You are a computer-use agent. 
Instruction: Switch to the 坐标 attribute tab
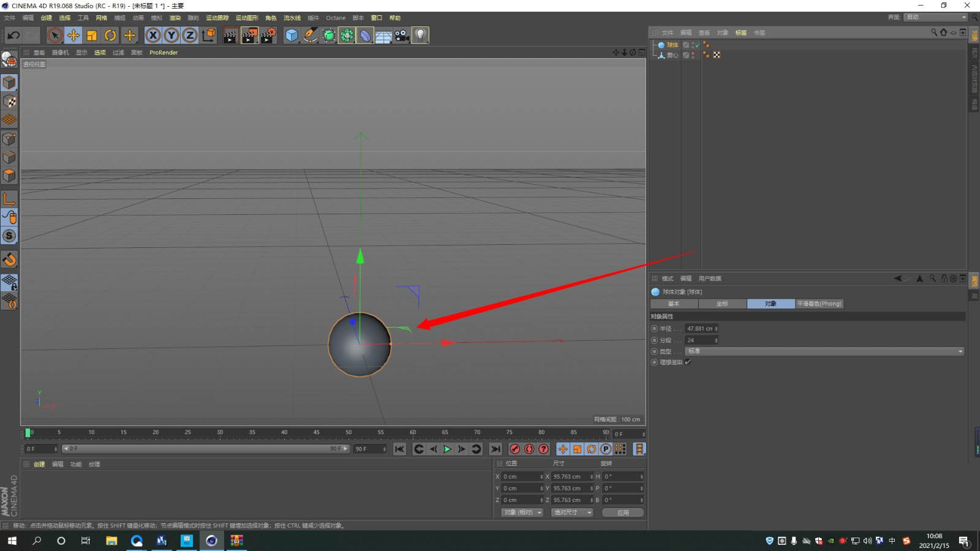(x=722, y=304)
